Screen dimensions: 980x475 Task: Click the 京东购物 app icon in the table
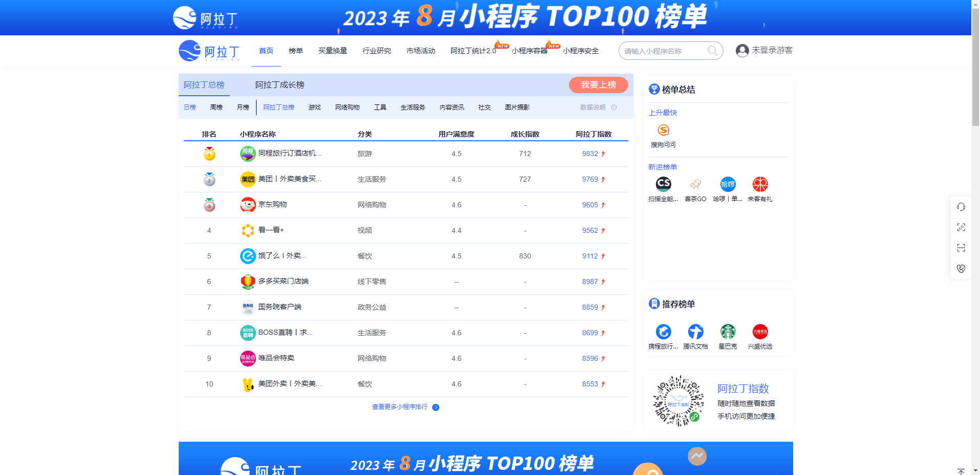click(248, 205)
